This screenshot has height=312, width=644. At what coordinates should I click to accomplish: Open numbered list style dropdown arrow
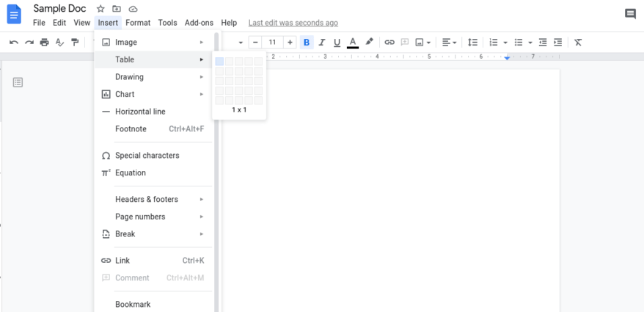(x=505, y=43)
